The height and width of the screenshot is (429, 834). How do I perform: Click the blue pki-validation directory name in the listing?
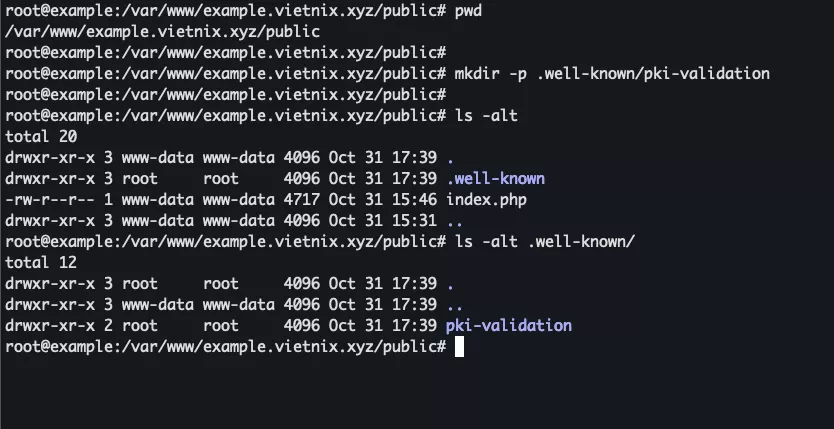coord(508,325)
